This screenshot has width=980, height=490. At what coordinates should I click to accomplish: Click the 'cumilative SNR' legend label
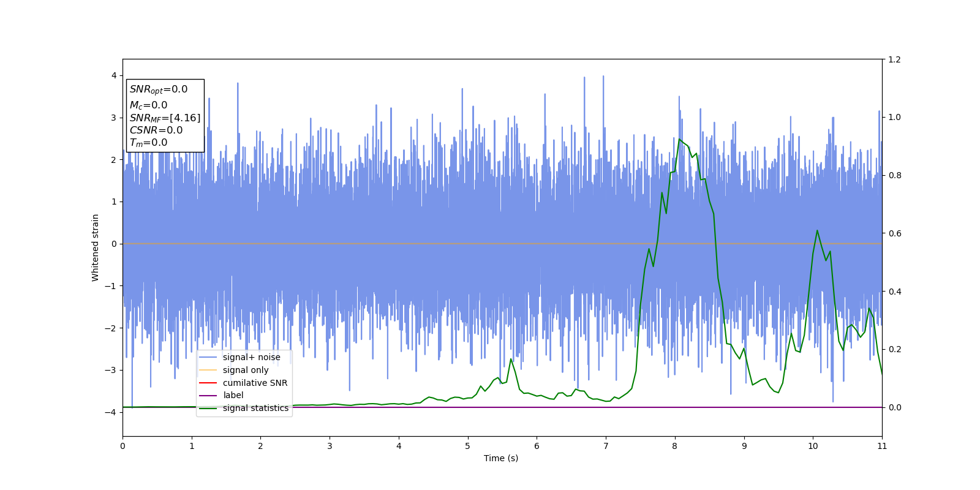click(255, 383)
